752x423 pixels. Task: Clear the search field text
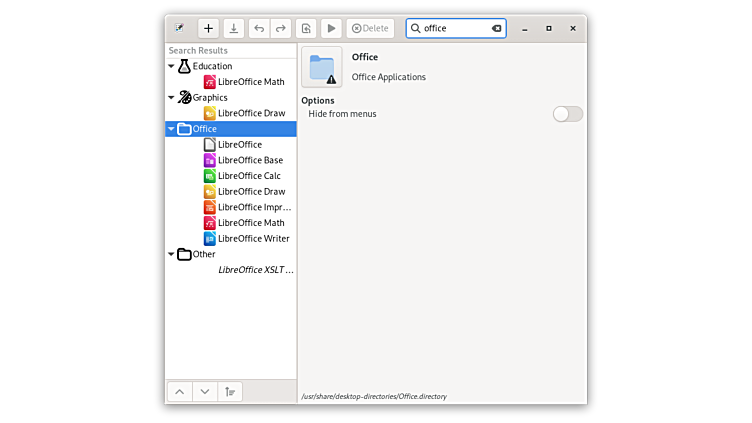tap(496, 29)
